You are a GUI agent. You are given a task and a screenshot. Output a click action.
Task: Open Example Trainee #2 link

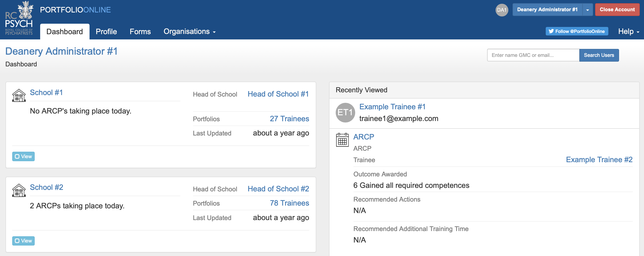599,159
